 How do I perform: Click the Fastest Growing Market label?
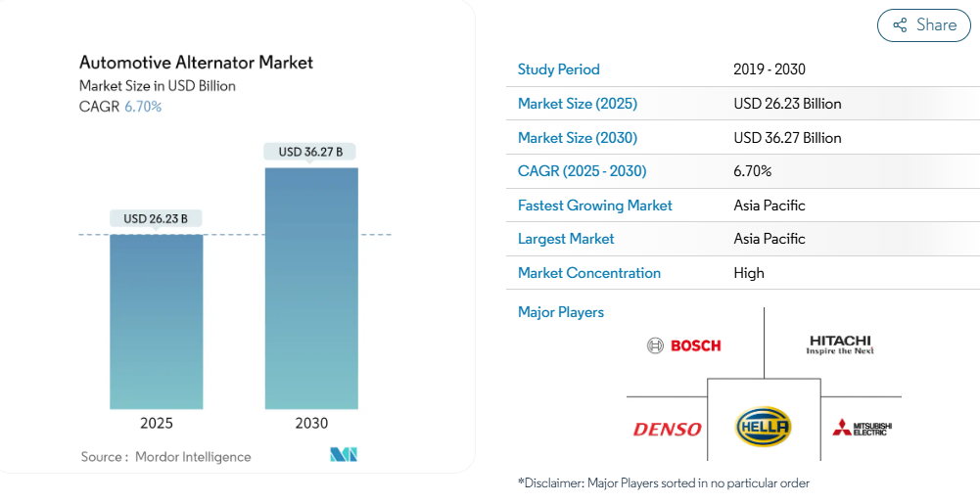(595, 206)
